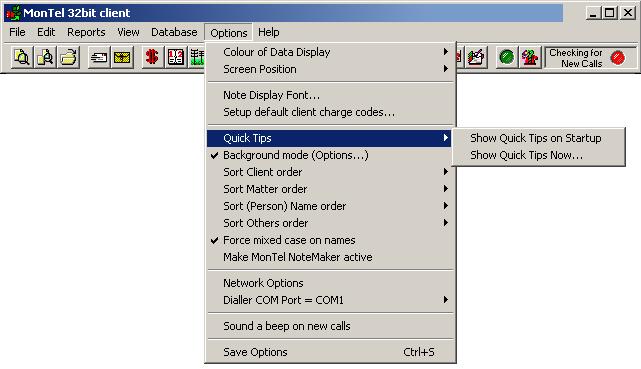Viewport: 641px width, 369px height.
Task: Open the Database menu
Action: pyautogui.click(x=174, y=32)
